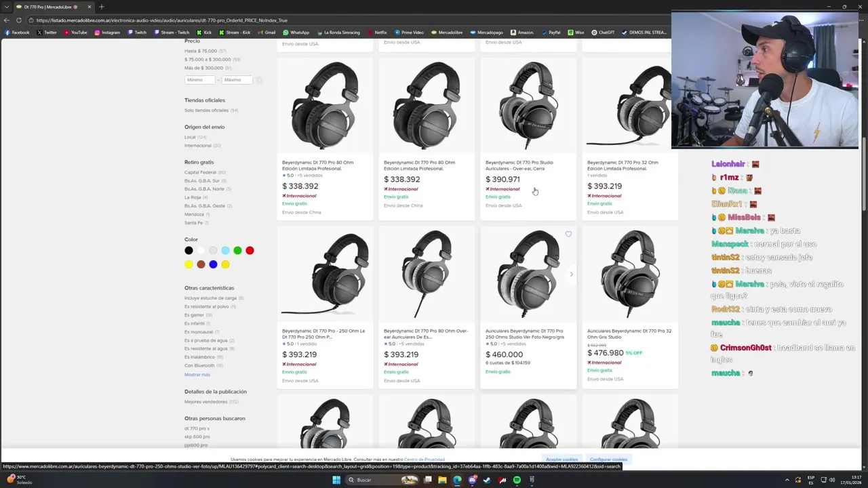Filter pickup by Capital Federal
The image size is (868, 488).
click(205, 172)
